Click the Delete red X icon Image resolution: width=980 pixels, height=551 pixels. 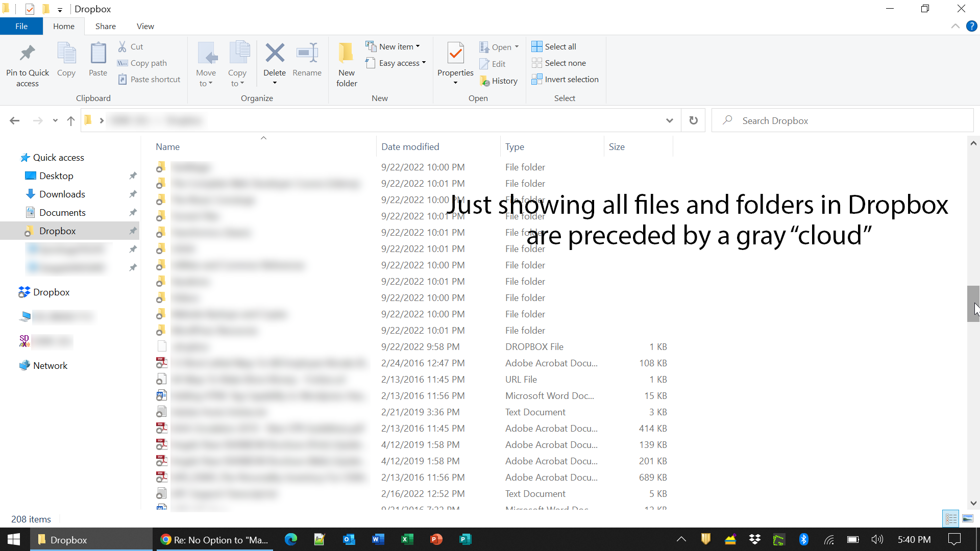point(275,53)
